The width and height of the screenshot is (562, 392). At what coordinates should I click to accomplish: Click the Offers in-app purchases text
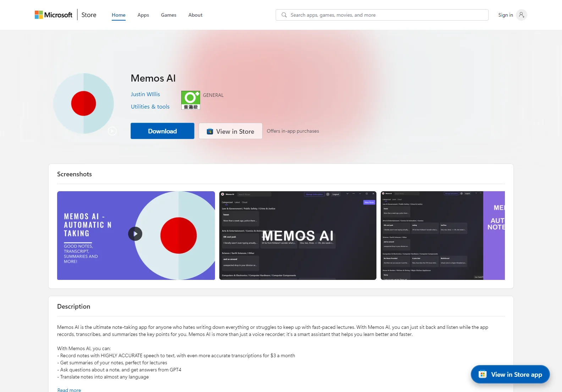(293, 131)
